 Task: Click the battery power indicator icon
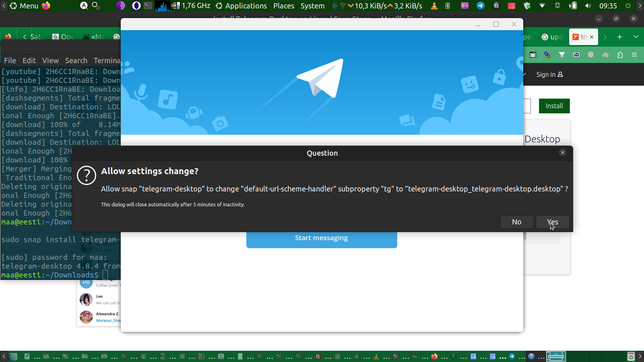[x=573, y=6]
